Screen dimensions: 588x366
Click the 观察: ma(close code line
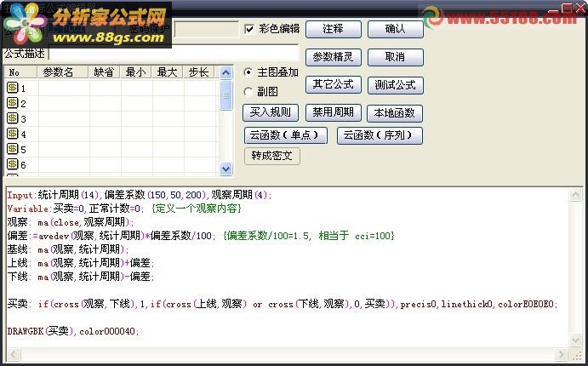point(71,222)
